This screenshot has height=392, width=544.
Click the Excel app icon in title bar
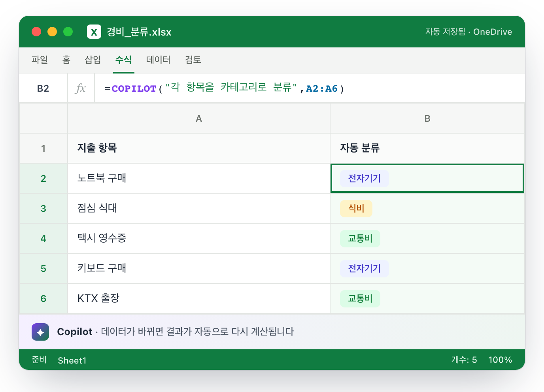click(94, 32)
